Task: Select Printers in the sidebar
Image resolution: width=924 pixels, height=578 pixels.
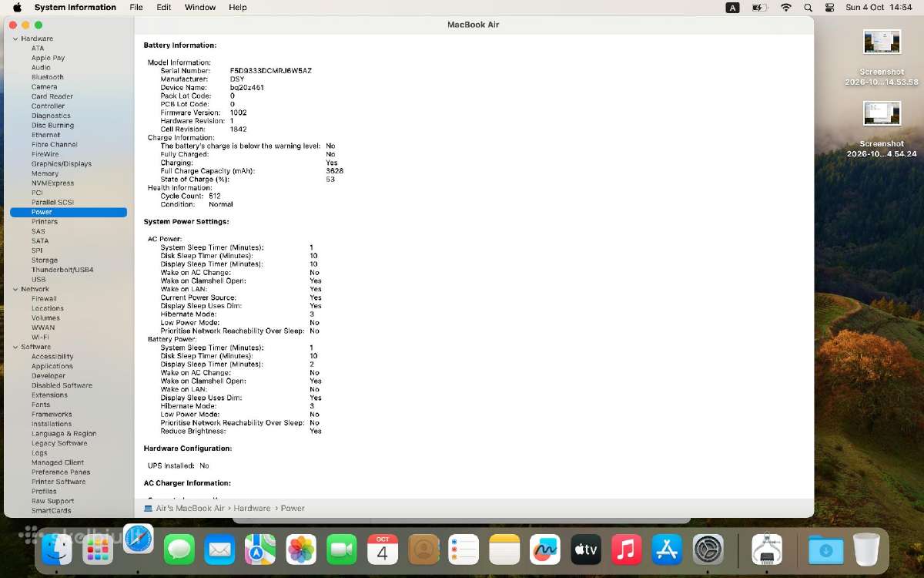Action: click(45, 221)
